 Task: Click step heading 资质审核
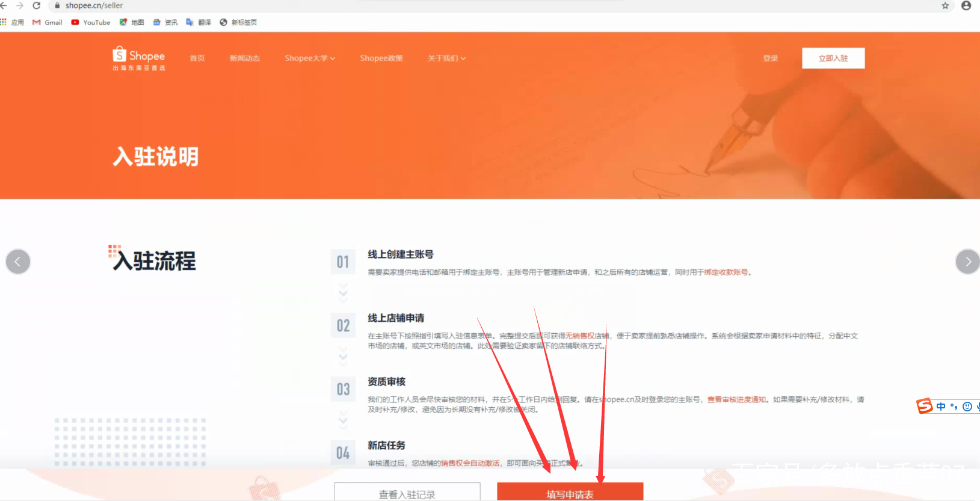coord(387,382)
